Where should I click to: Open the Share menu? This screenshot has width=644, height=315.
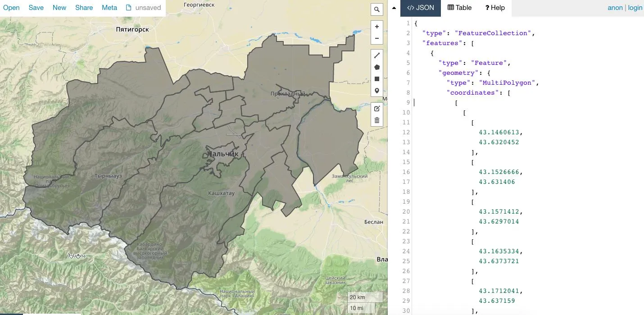pos(84,8)
